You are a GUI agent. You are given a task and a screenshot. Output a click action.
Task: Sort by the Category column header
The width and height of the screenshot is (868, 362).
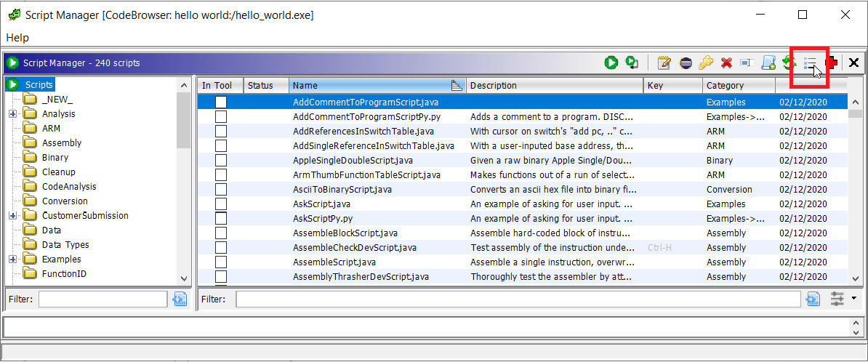(x=739, y=85)
